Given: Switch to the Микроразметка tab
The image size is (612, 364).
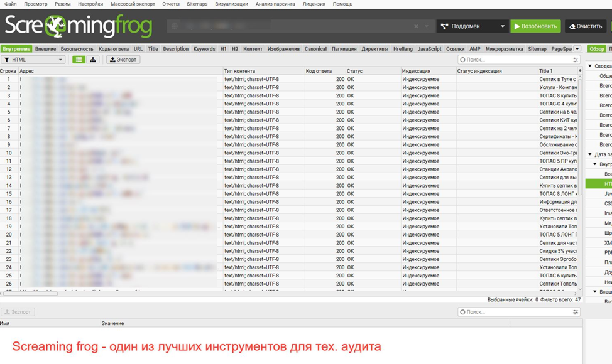Looking at the screenshot, I should [504, 49].
